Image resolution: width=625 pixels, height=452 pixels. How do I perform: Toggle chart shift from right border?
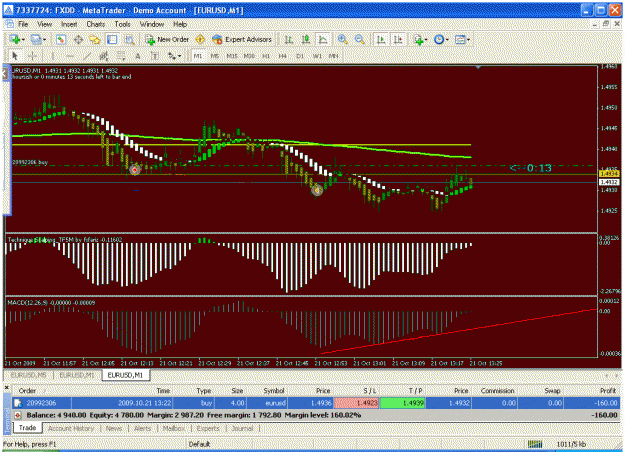coord(398,39)
